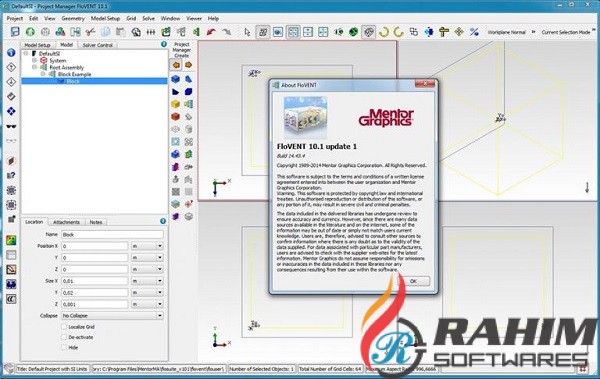Screen dimensions: 600x379
Task: Collapse the Root Assembly tree node
Action: tap(34, 67)
